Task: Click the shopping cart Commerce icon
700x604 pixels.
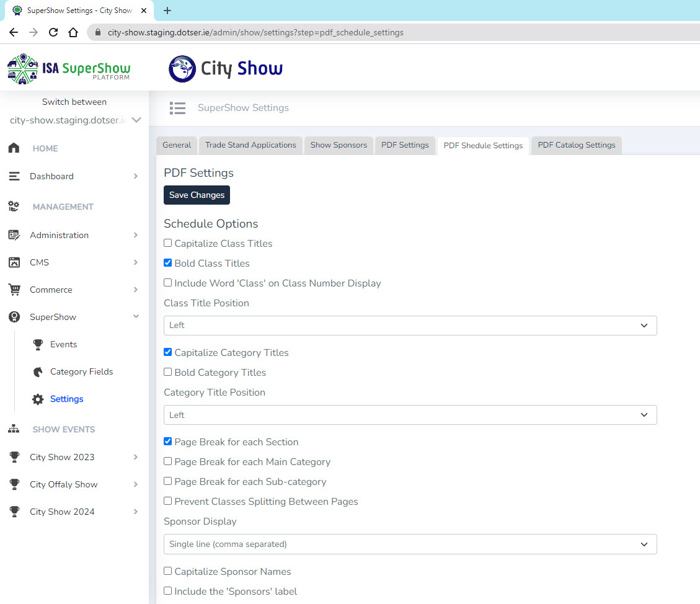Action: point(14,290)
